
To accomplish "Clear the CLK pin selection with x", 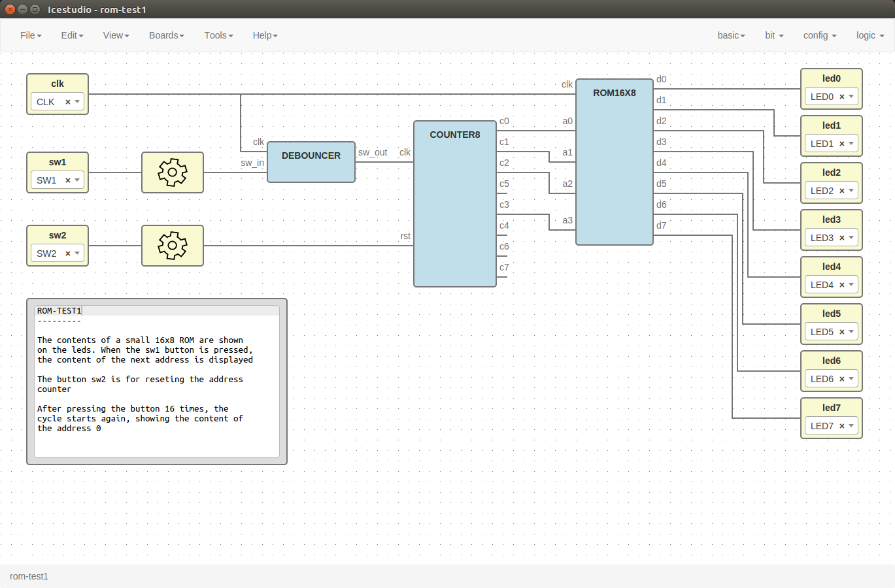I will pyautogui.click(x=67, y=102).
